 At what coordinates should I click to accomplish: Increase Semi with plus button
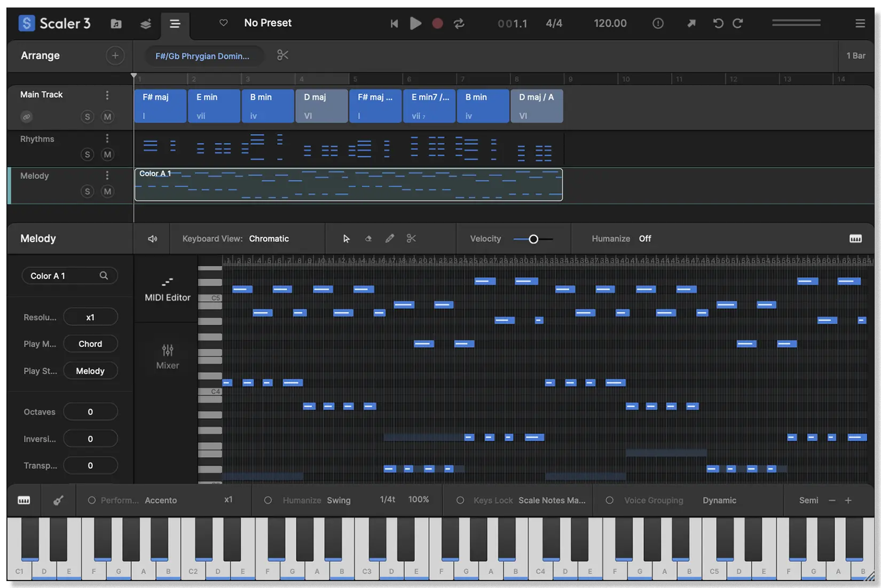(848, 500)
